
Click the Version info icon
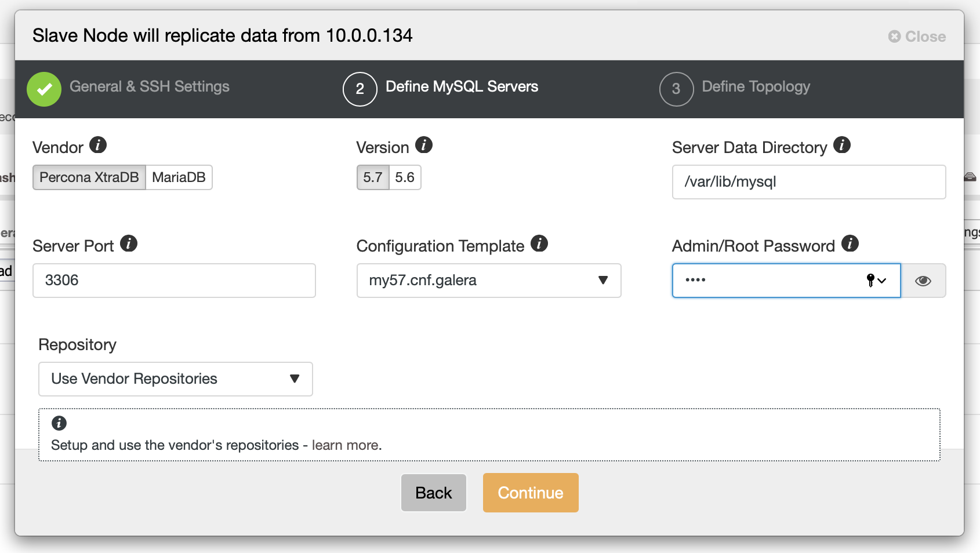(x=424, y=145)
